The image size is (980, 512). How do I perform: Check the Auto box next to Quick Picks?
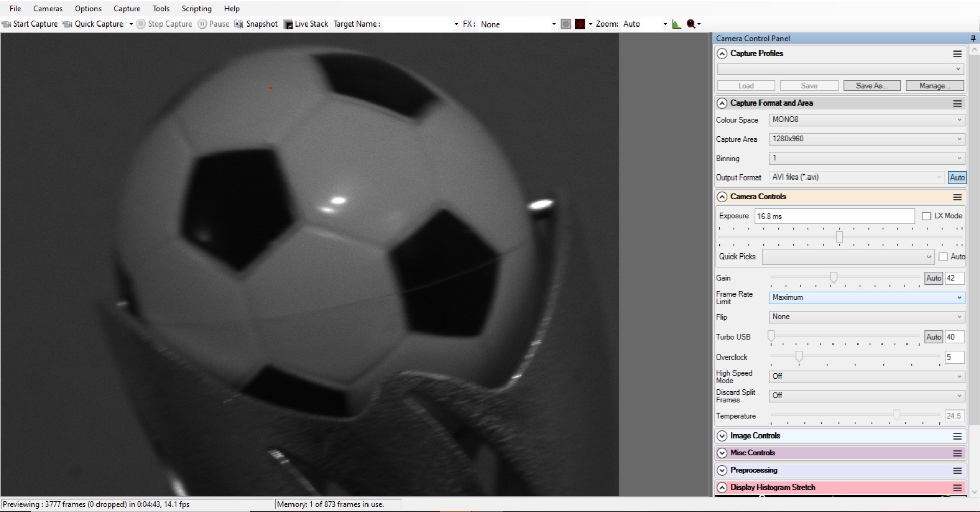944,257
